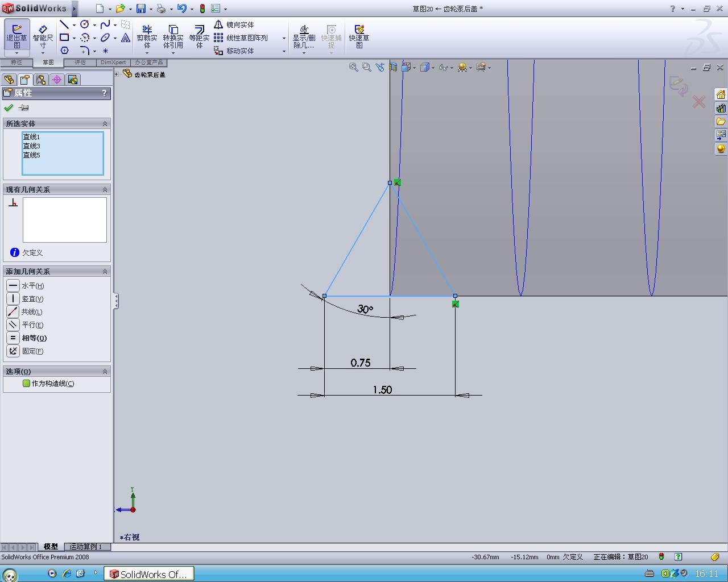Image resolution: width=728 pixels, height=582 pixels.
Task: Click the Rebuild traffic light icon in title bar
Action: click(x=202, y=9)
